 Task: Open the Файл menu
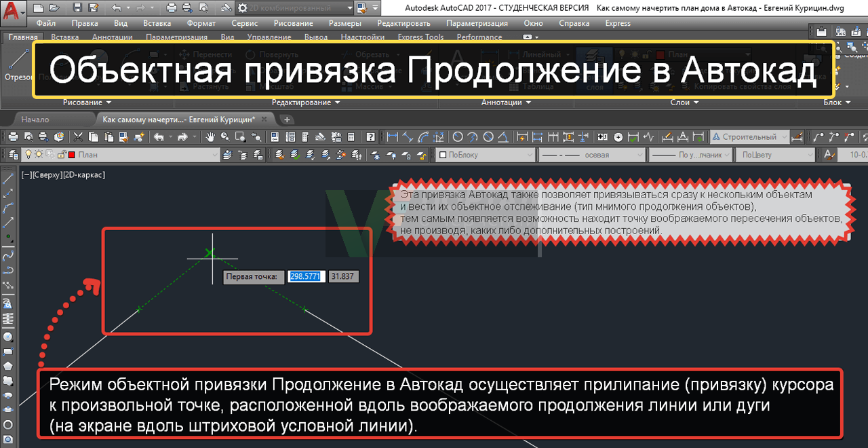[x=46, y=23]
